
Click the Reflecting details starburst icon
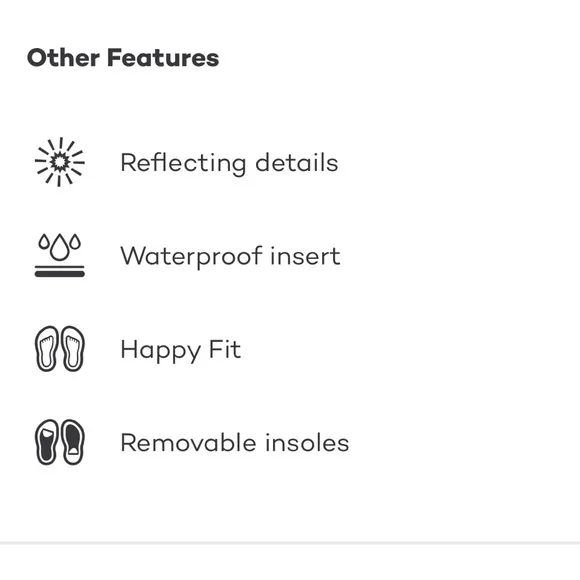60,162
